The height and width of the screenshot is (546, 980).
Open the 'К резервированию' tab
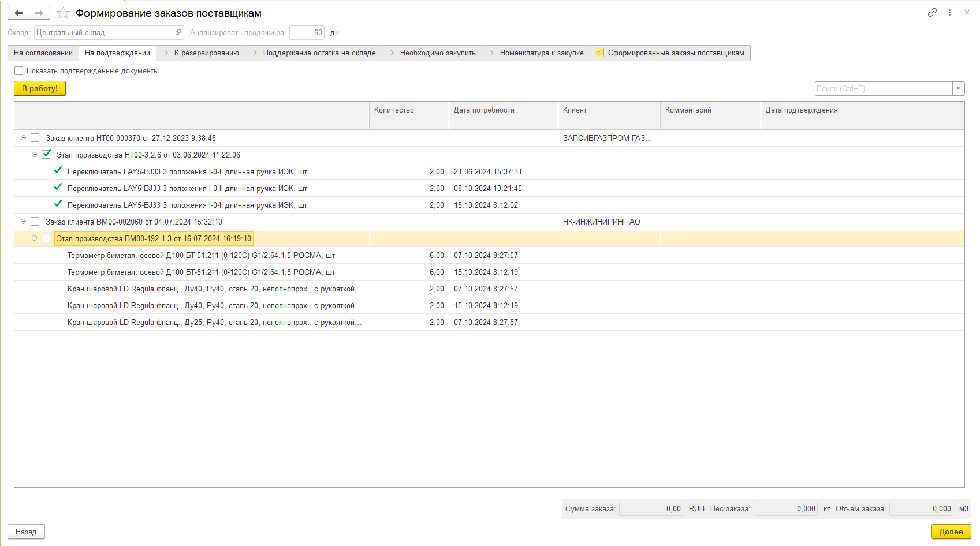tap(201, 53)
